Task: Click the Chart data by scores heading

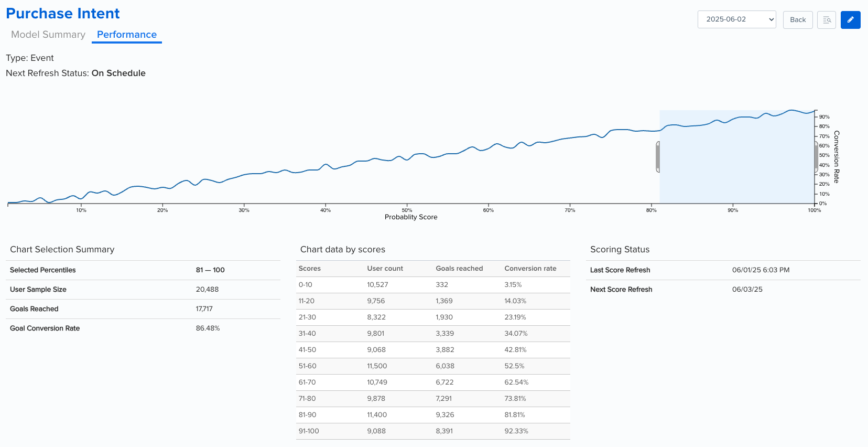Action: 343,250
